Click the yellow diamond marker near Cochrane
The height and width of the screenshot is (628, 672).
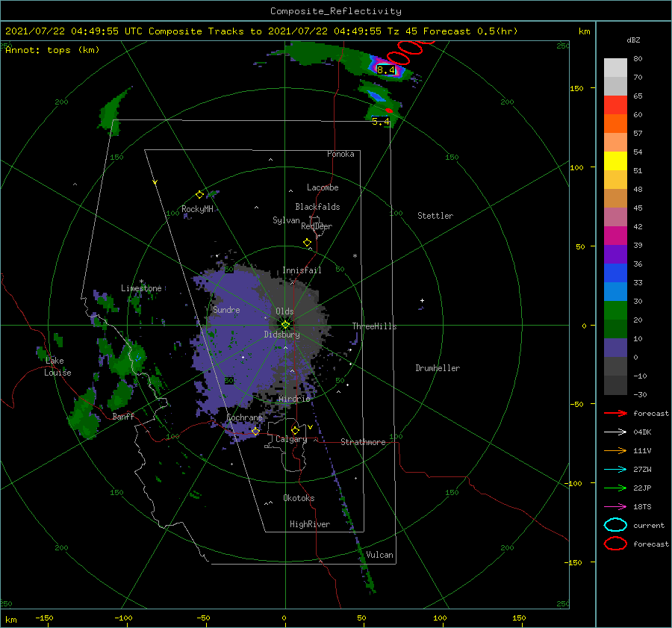pos(255,431)
